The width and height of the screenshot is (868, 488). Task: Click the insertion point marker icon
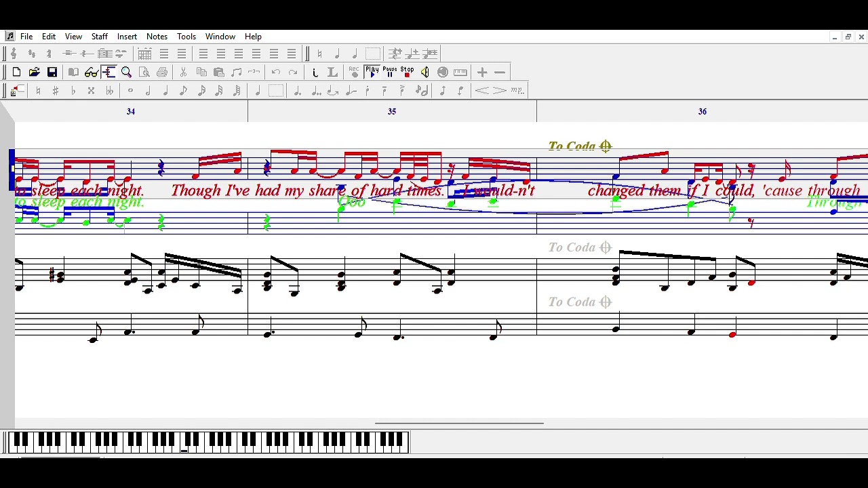coord(16,91)
